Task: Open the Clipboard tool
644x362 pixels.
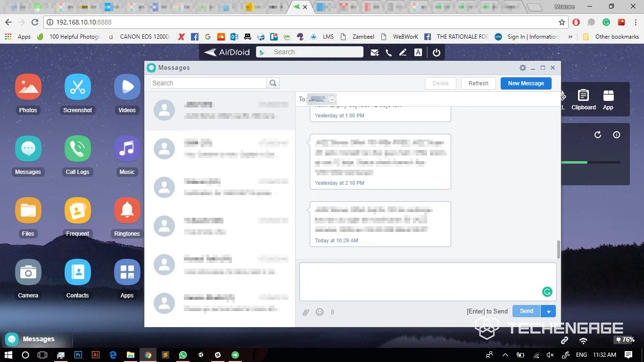Action: pos(584,99)
